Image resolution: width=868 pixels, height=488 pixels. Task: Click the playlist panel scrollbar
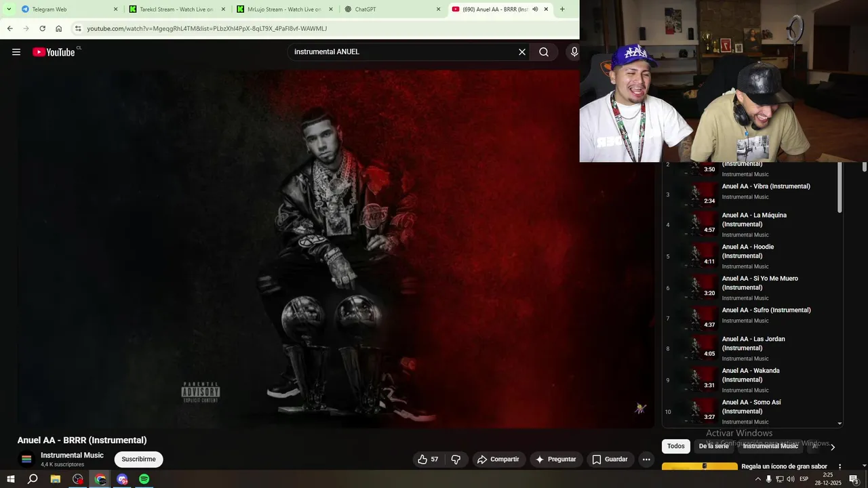[x=840, y=188]
